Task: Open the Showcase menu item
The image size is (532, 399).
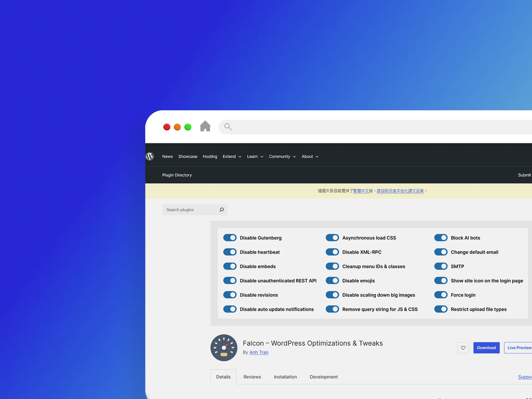Action: pos(188,157)
